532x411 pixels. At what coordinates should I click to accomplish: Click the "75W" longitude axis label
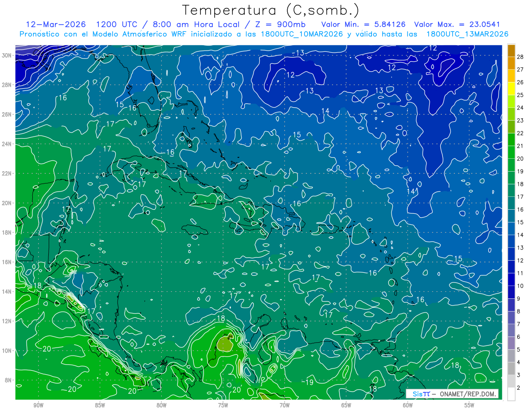(x=223, y=405)
